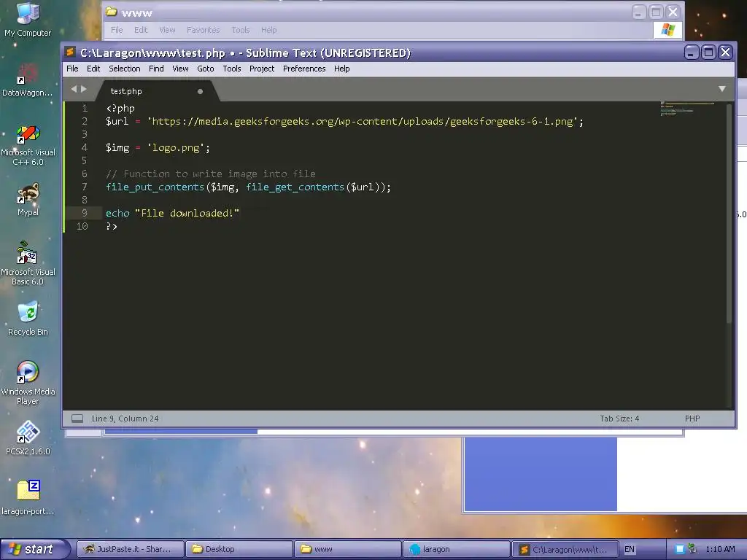Click the blue system tray icon
The width and height of the screenshot is (747, 560).
pos(680,549)
